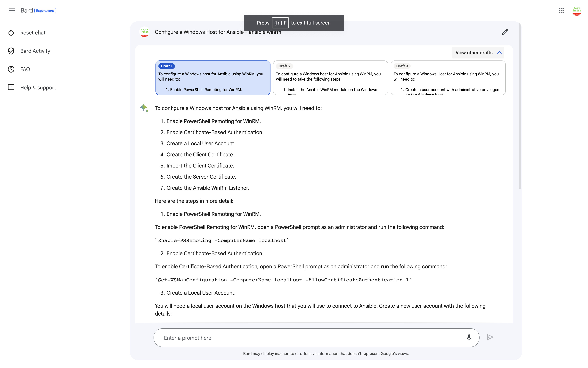
Task: Click the Reset chat refresh icon
Action: pyautogui.click(x=11, y=33)
